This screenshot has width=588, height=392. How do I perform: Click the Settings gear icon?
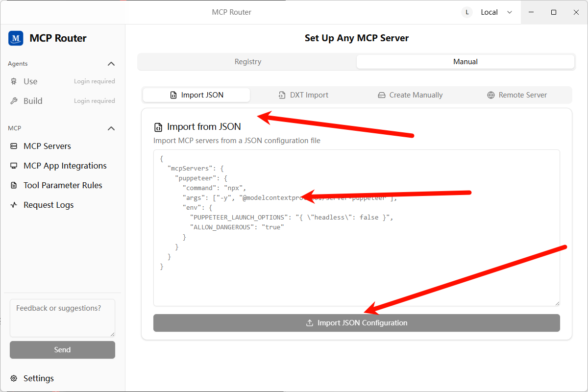click(x=14, y=378)
